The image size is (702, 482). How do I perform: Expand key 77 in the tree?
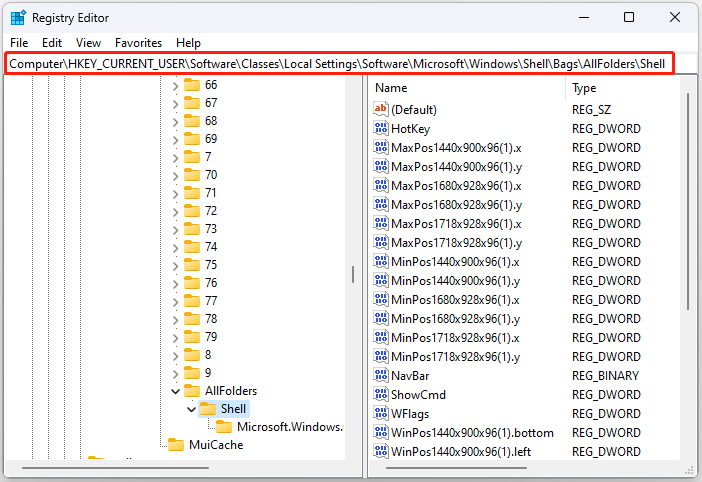tap(176, 301)
